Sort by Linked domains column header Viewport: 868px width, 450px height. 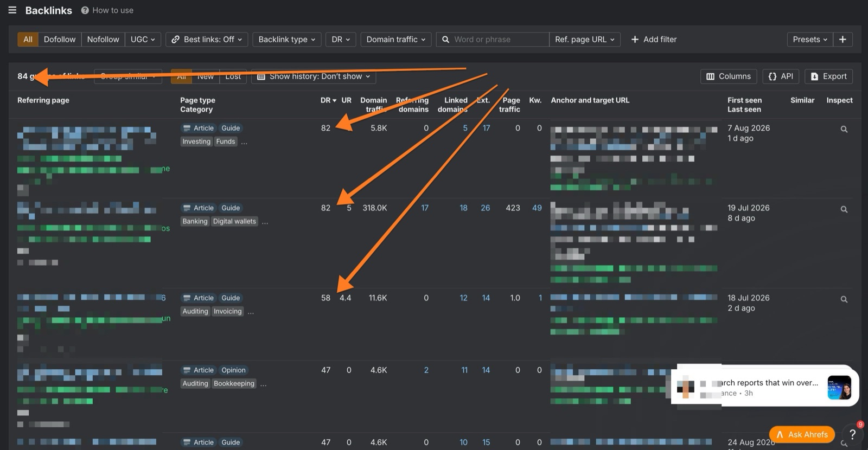[x=453, y=105]
